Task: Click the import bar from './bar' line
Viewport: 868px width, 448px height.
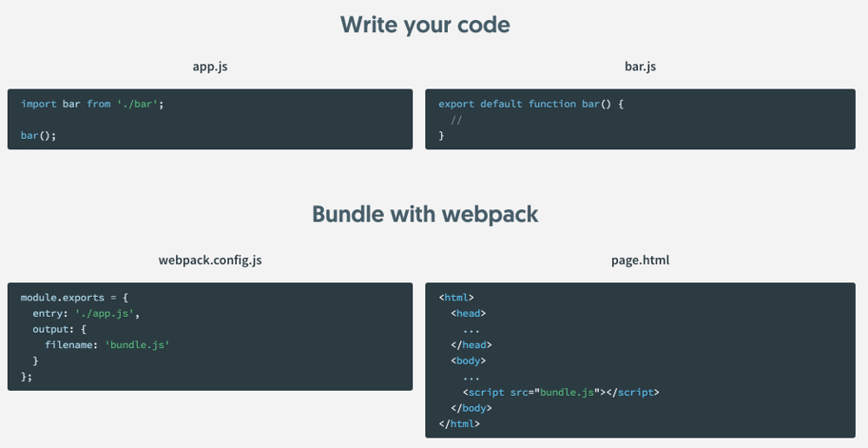Action: tap(93, 104)
